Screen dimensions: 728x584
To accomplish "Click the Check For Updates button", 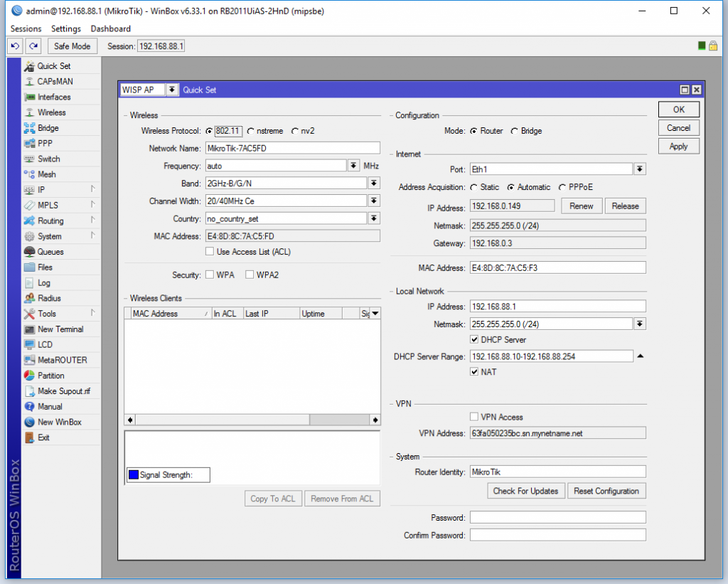I will pos(526,490).
